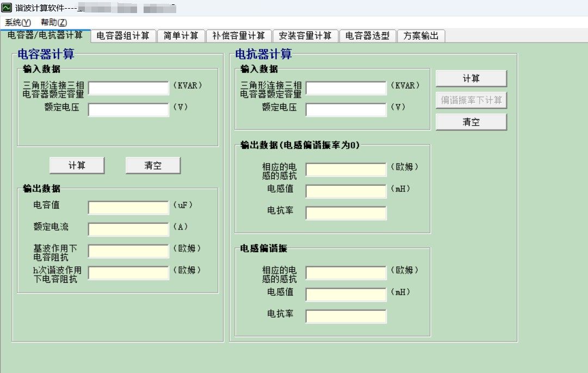Focus rated capacity KVAR field in 电抗器计算
This screenshot has width=588, height=373.
tap(346, 88)
